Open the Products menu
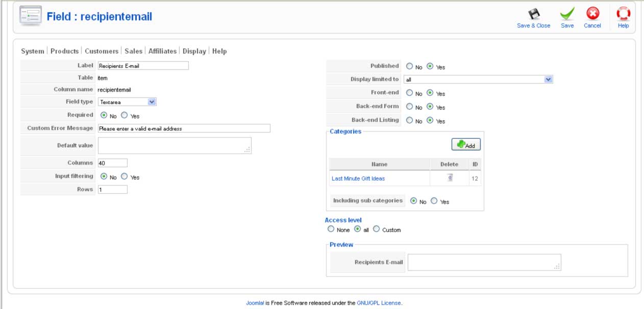Viewport: 644px width, 309px height. pos(64,51)
